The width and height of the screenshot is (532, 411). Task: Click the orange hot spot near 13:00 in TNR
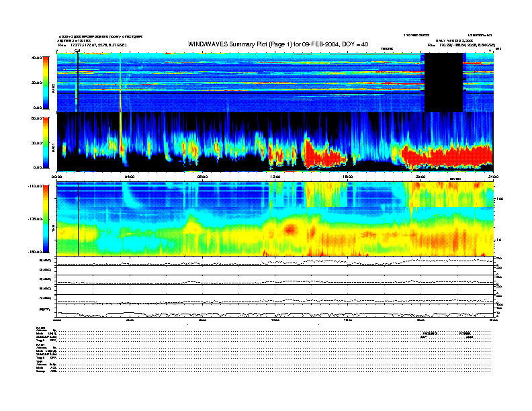pyautogui.click(x=290, y=229)
